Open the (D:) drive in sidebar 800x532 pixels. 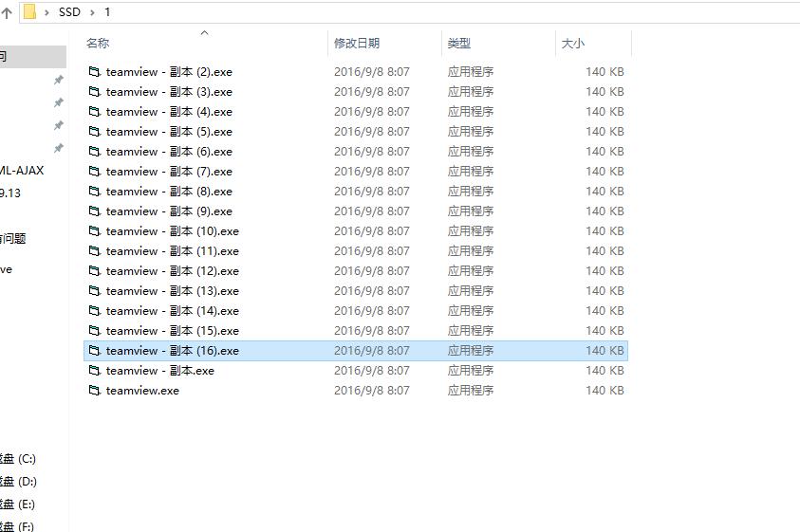18,482
